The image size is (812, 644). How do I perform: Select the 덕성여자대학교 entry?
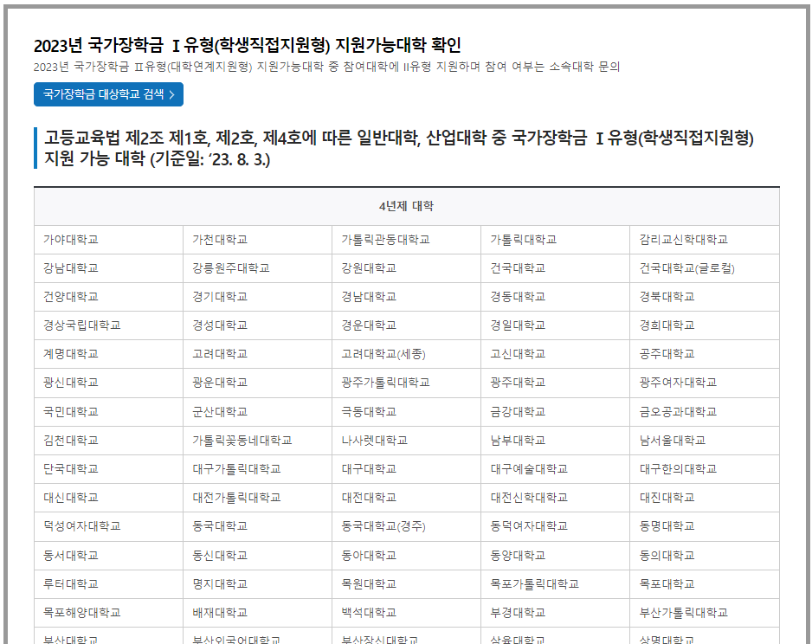(x=108, y=526)
